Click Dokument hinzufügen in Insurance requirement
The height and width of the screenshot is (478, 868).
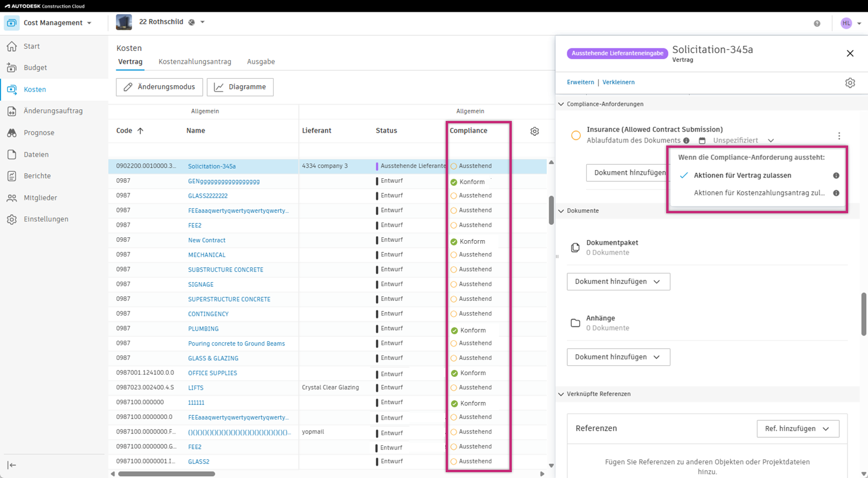click(x=628, y=173)
